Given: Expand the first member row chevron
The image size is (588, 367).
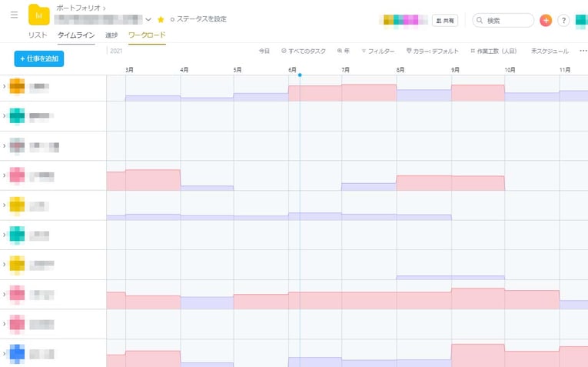Looking at the screenshot, I should pyautogui.click(x=5, y=87).
